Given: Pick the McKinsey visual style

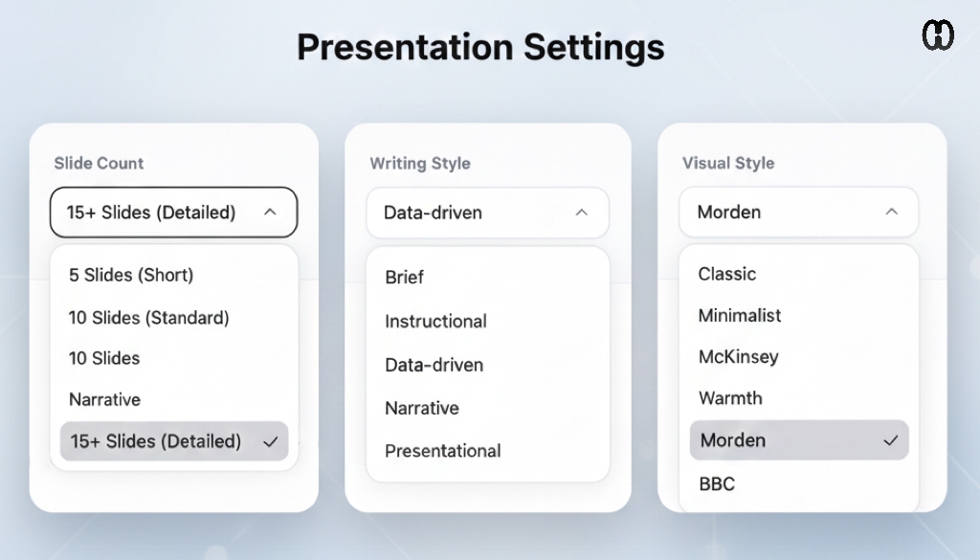Looking at the screenshot, I should [739, 357].
